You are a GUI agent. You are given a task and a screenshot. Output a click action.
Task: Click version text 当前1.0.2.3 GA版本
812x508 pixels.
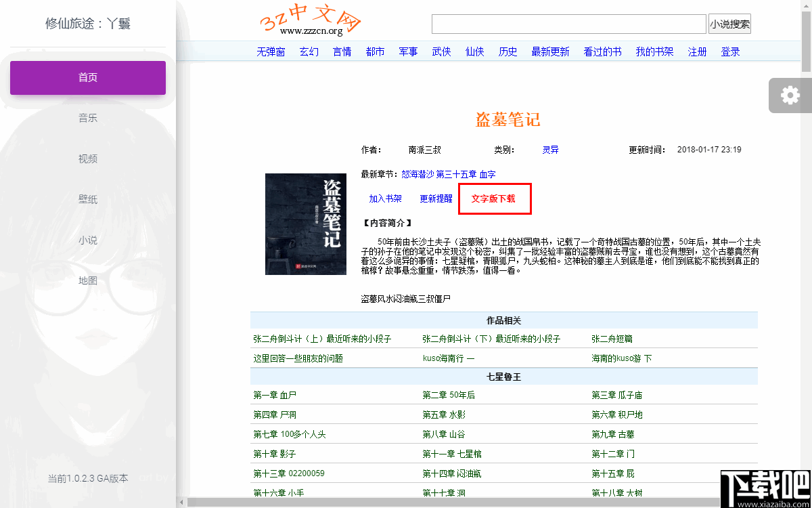click(x=88, y=478)
